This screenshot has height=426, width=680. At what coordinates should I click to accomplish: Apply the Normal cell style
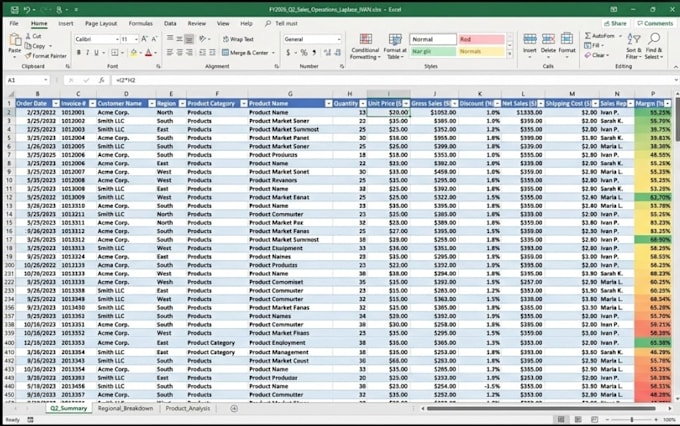click(433, 39)
